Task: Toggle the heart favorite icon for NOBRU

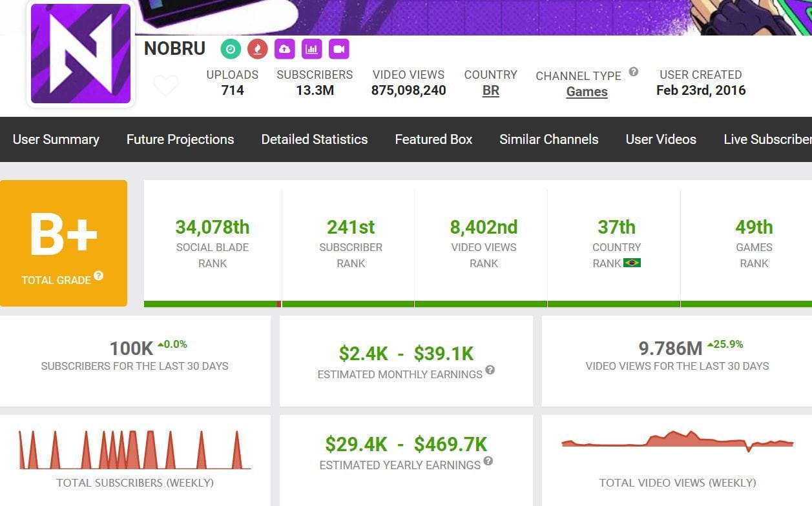Action: point(165,85)
